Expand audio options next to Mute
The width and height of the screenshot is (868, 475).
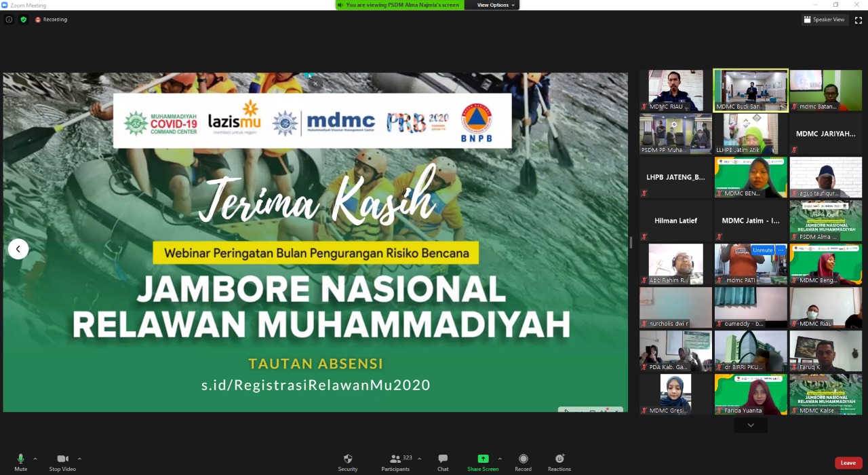(x=35, y=459)
